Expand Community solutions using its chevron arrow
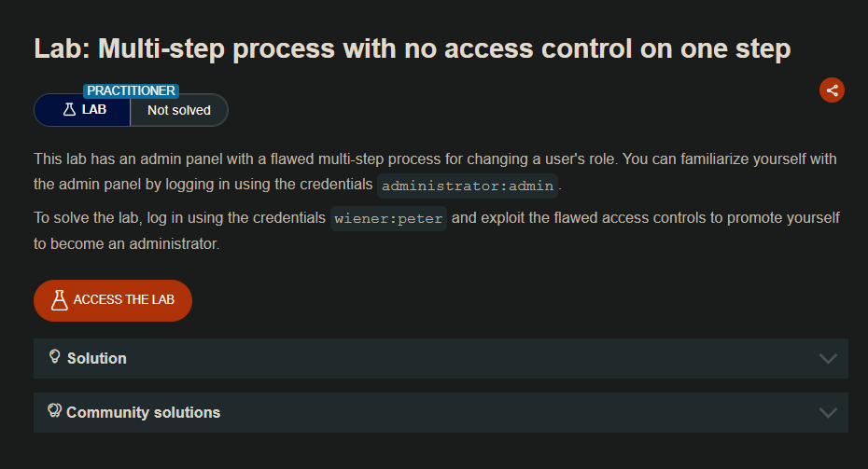 click(x=827, y=412)
